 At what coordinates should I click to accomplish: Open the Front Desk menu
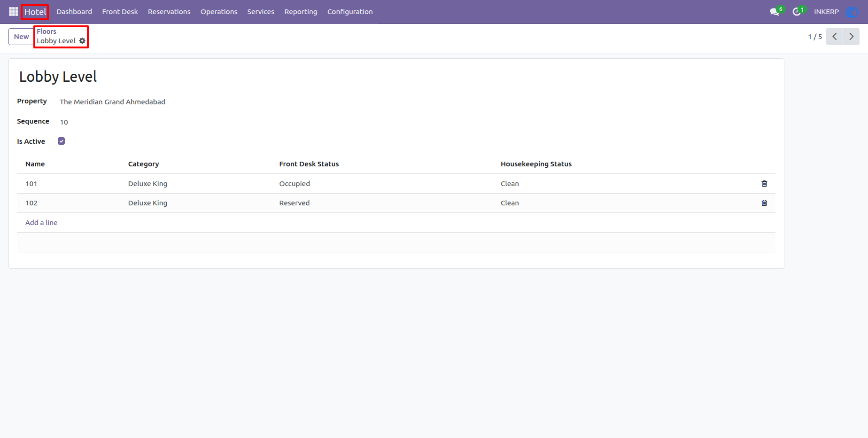(120, 12)
